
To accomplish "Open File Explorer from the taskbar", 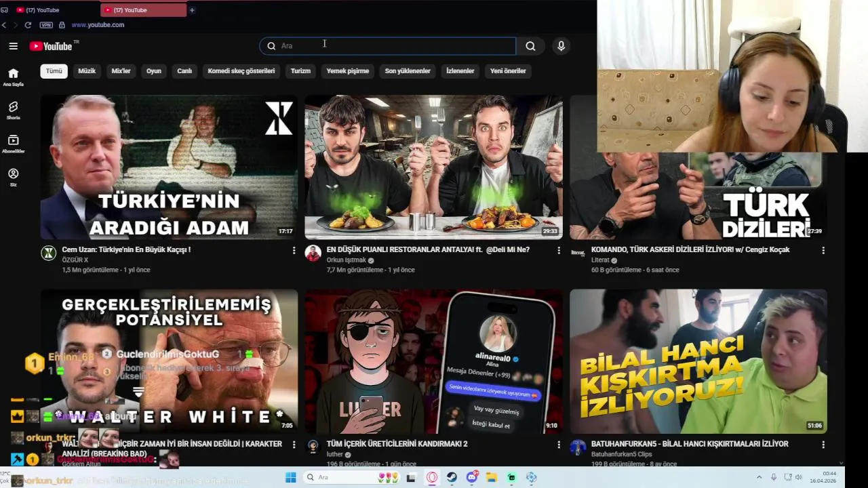I will click(492, 477).
